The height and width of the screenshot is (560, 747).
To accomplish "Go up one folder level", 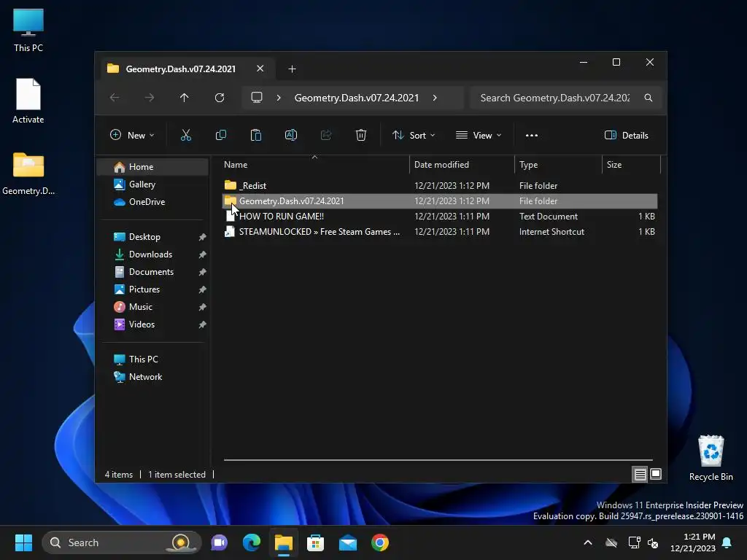I will click(x=185, y=98).
